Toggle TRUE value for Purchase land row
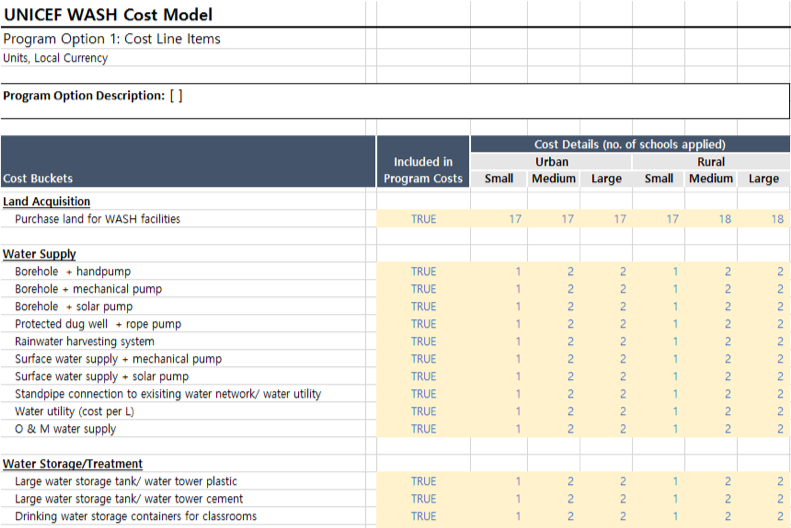 coord(423,219)
